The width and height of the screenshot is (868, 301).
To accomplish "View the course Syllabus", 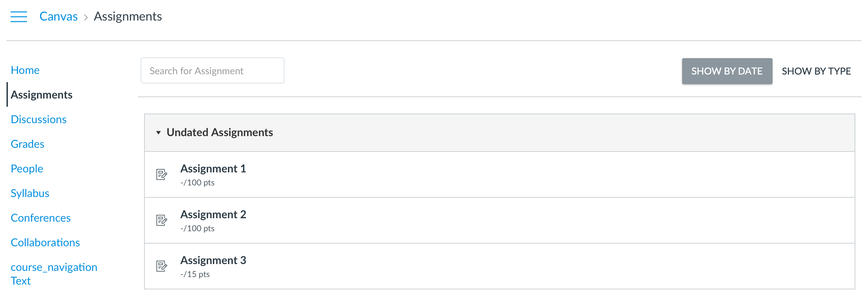I will 30,193.
